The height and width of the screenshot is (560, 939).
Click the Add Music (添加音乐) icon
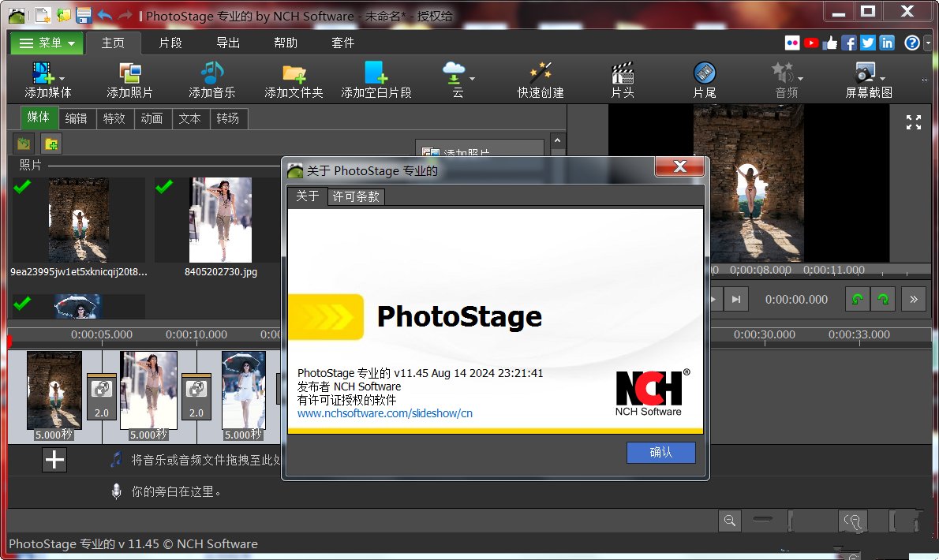[x=211, y=73]
